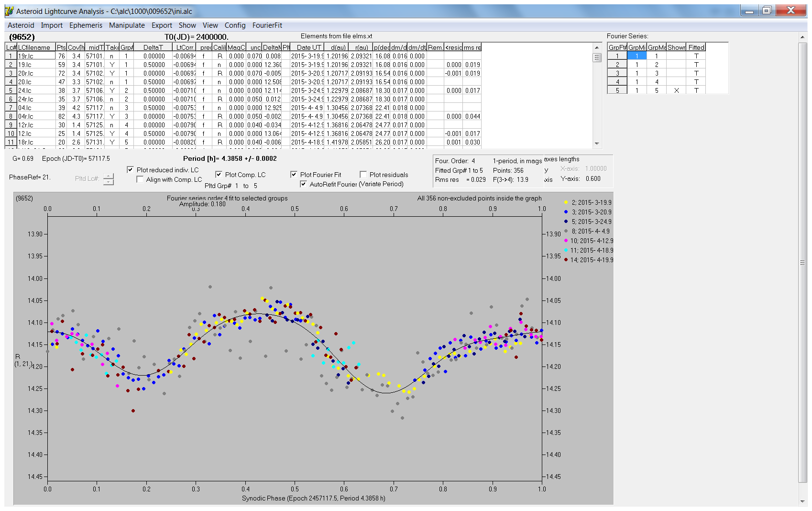Image resolution: width=812 pixels, height=511 pixels.
Task: Click Shown X mark in Fourier row 5
Action: tap(676, 90)
